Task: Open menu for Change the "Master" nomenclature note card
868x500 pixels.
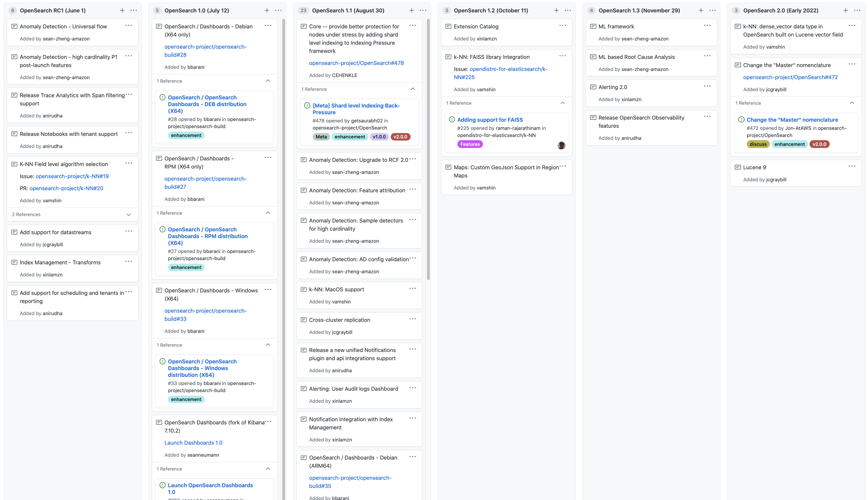Action: [852, 64]
